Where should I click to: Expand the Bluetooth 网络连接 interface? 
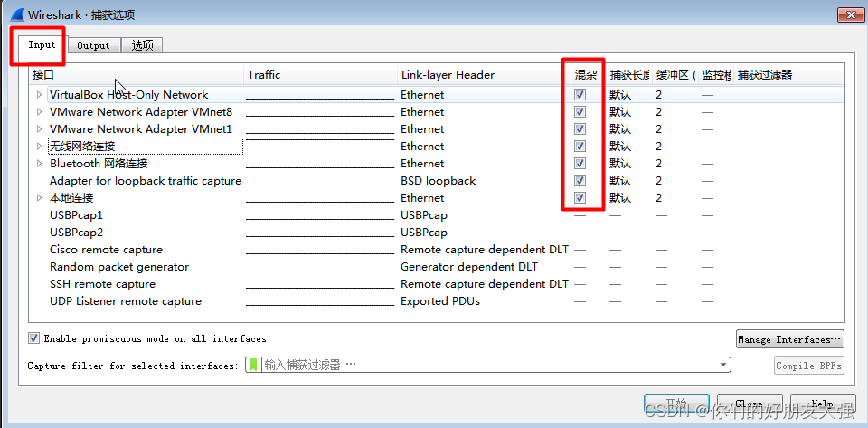tap(39, 164)
